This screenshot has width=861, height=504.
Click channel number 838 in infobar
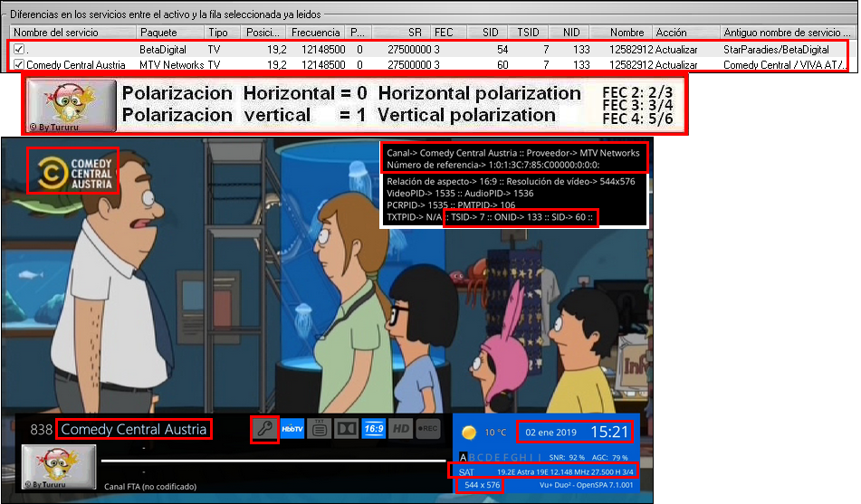41,429
